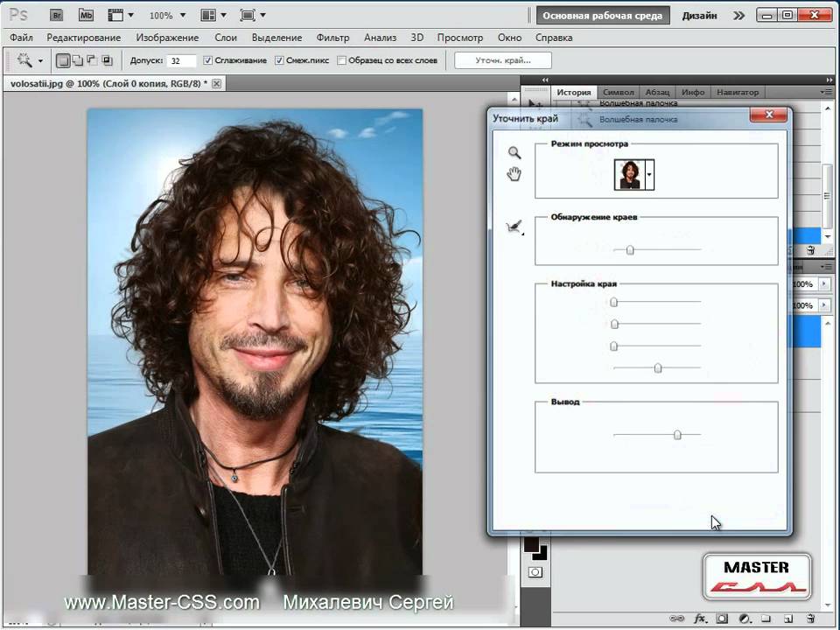Switch to the Символ tab

619,92
